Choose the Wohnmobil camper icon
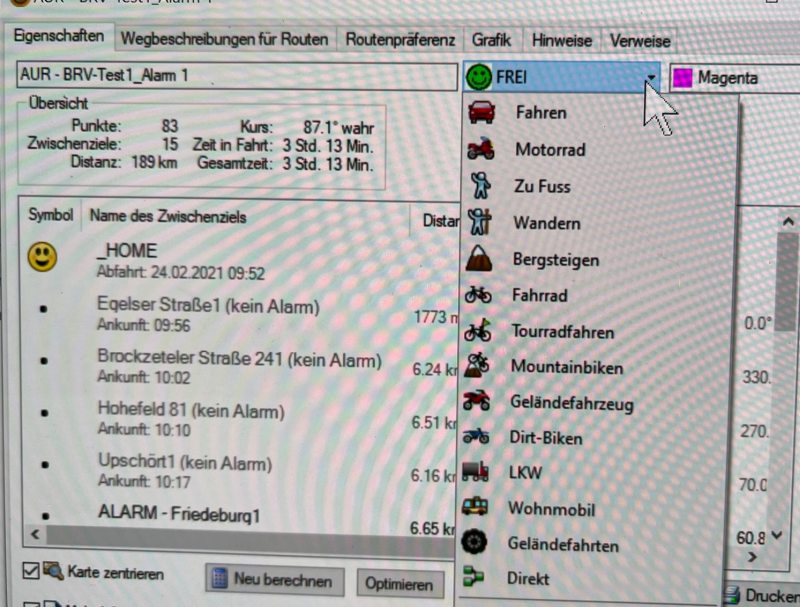The width and height of the screenshot is (800, 607). [x=478, y=508]
